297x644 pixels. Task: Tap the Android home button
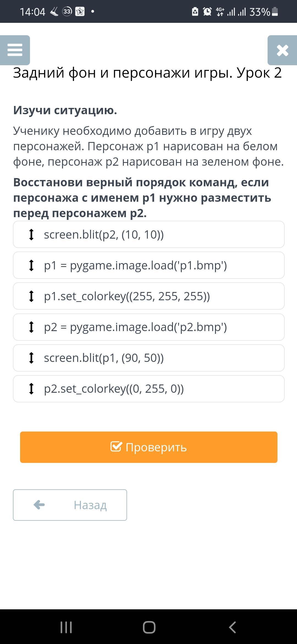(x=149, y=627)
